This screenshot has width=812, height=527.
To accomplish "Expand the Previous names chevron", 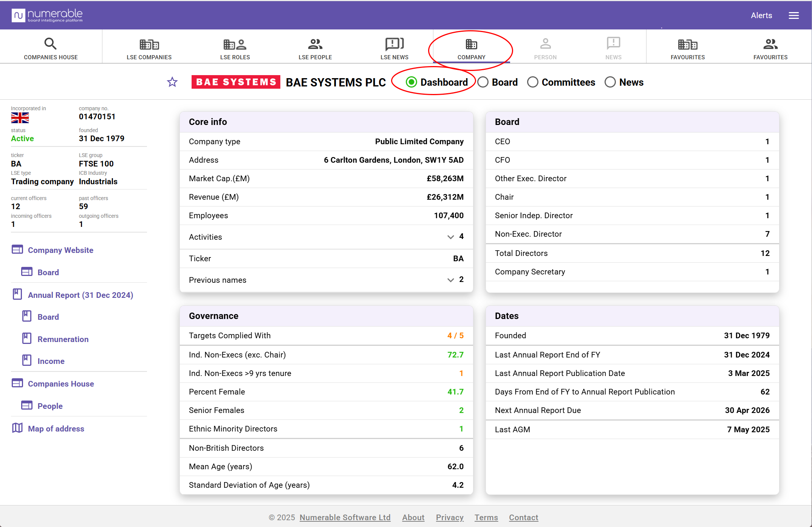I will click(450, 280).
